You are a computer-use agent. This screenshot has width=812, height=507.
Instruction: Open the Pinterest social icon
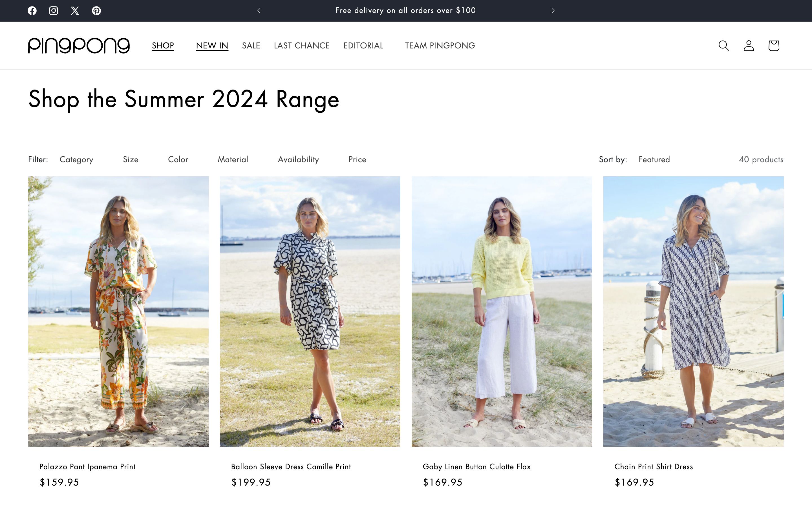96,10
